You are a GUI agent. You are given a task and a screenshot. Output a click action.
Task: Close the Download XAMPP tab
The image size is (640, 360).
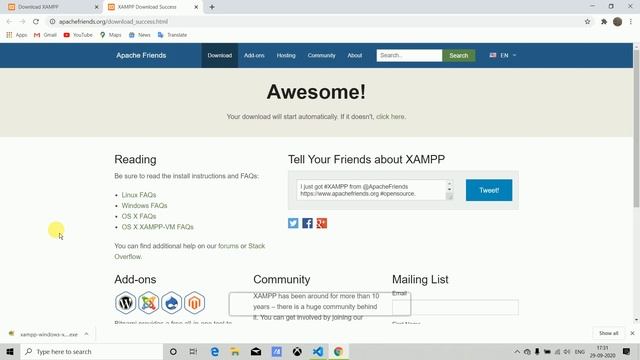(x=96, y=7)
